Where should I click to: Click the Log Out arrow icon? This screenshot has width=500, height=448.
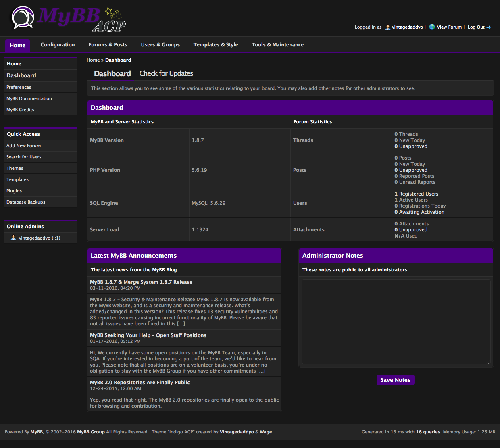(489, 27)
